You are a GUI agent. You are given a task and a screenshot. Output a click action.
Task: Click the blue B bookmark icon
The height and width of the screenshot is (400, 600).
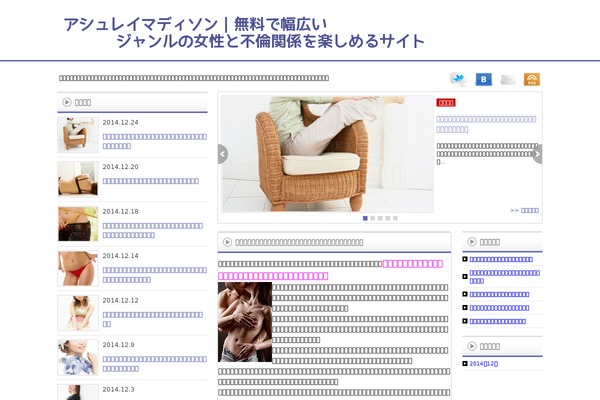(483, 79)
